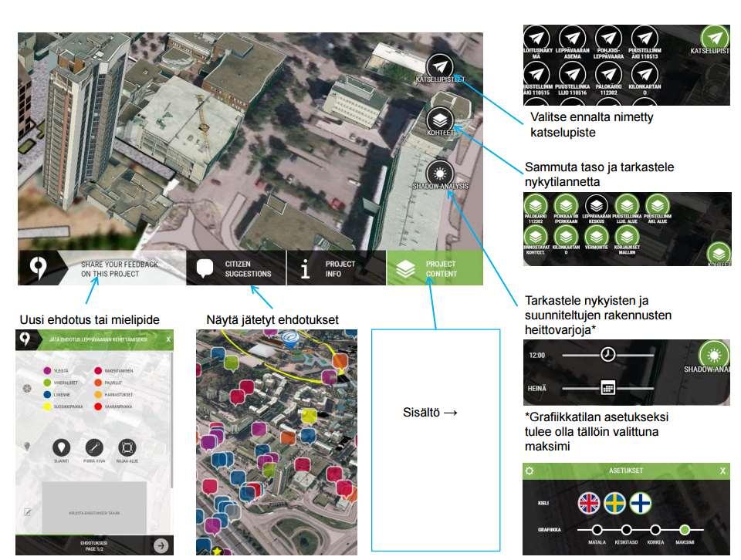
Task: Choose the green Viheralueet category
Action: click(47, 383)
